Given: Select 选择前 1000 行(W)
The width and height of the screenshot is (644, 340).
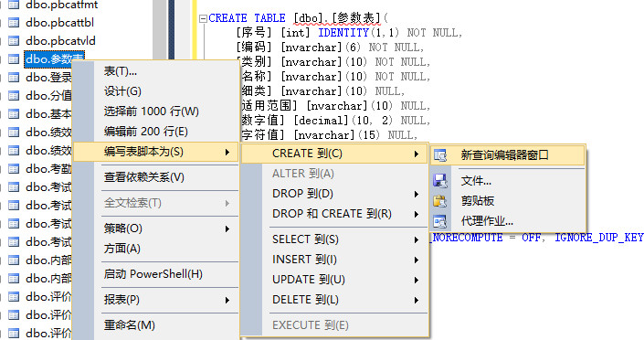Looking at the screenshot, I should [156, 112].
